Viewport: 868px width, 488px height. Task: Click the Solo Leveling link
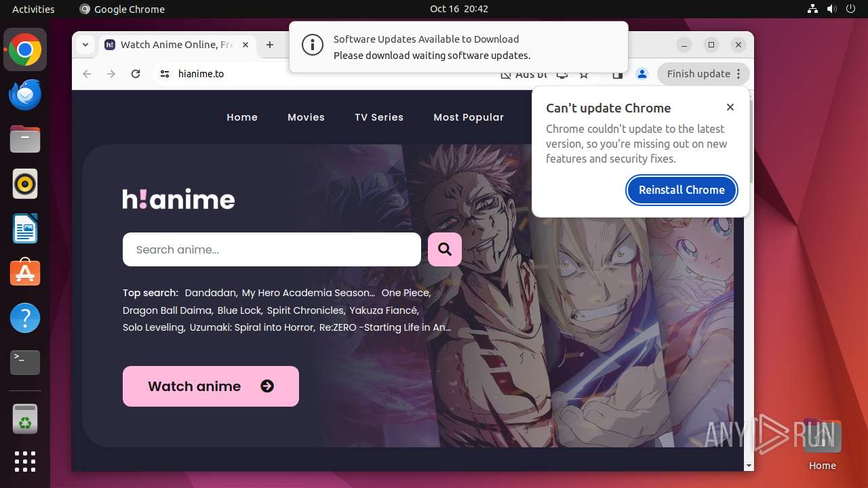click(154, 327)
